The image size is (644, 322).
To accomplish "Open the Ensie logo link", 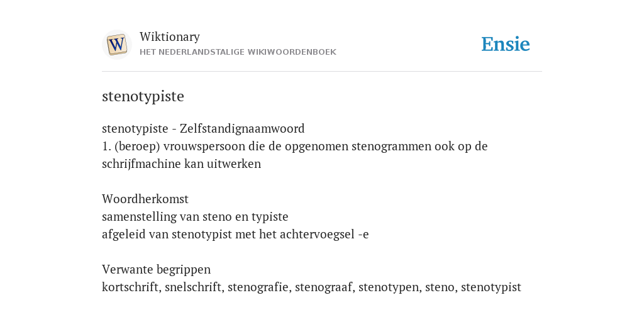I will 506,44.
